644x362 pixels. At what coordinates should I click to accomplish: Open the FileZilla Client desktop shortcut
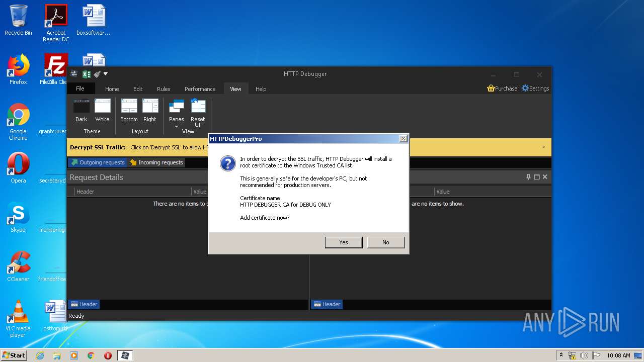54,69
